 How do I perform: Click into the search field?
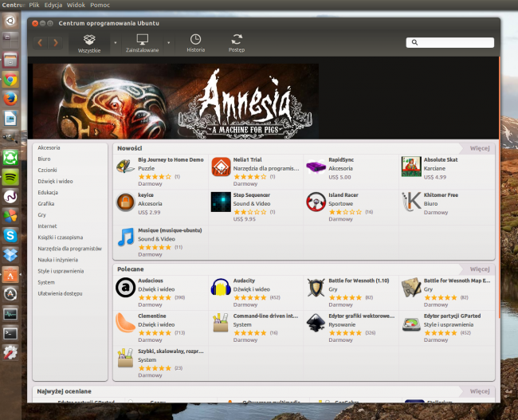(x=450, y=42)
